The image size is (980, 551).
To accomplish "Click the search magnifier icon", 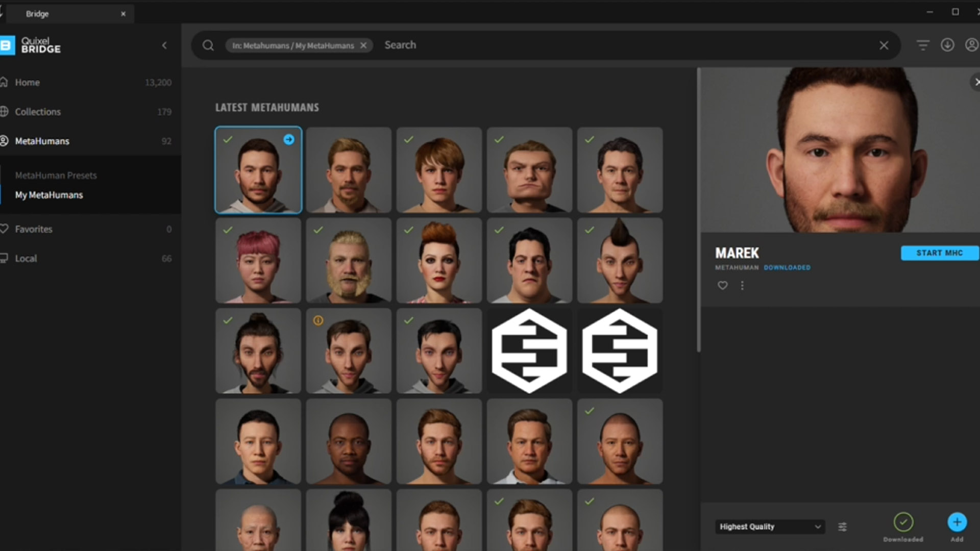I will (208, 45).
